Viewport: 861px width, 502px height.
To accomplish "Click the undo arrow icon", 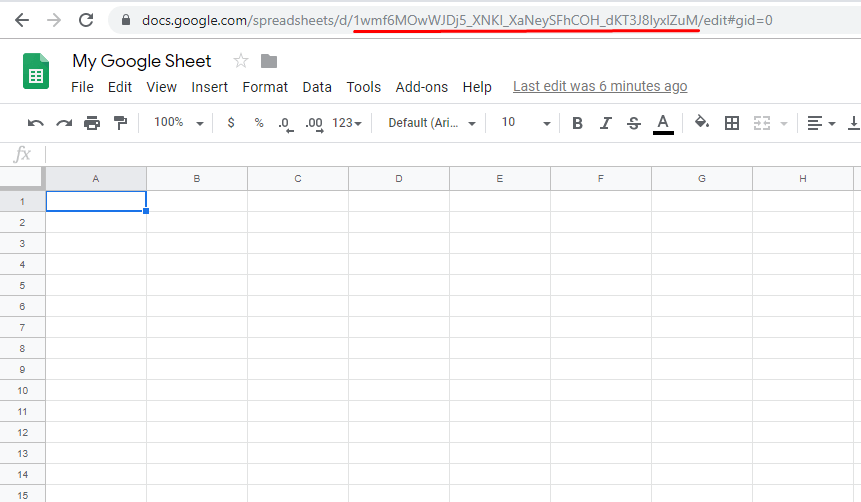I will point(36,123).
